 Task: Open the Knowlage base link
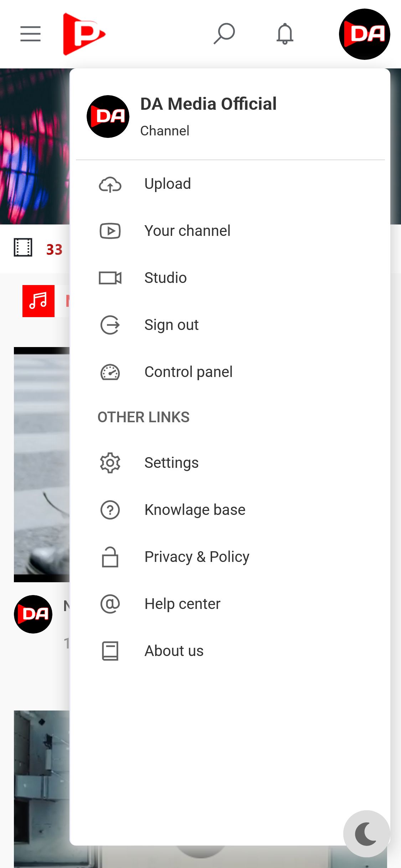point(195,510)
